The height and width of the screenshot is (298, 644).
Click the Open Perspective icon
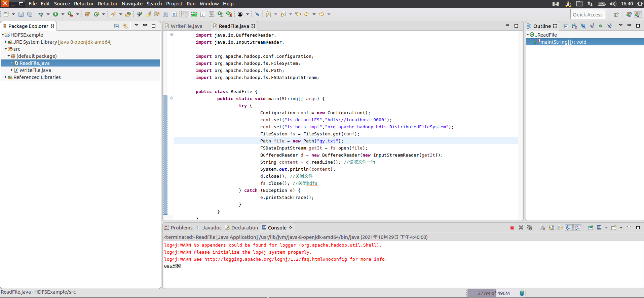click(616, 14)
